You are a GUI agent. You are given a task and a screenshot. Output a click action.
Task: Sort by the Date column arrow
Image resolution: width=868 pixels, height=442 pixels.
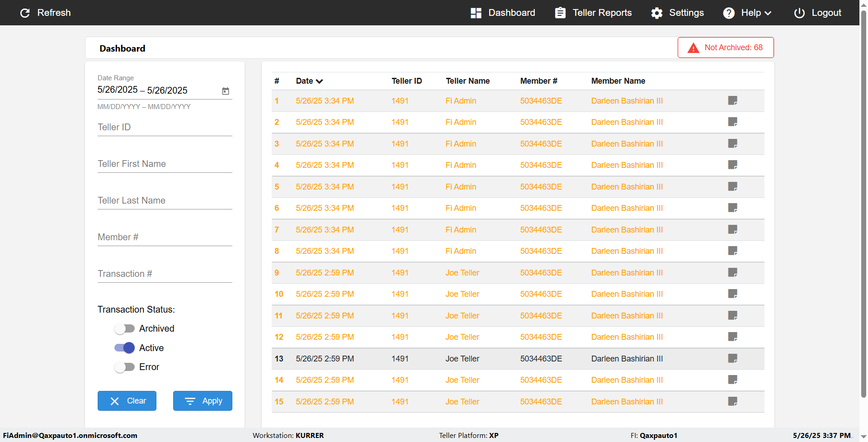coord(320,81)
